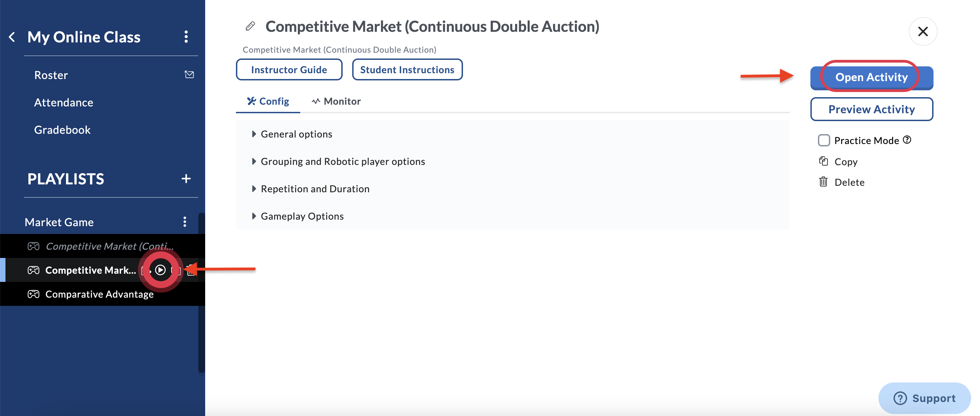Switch to the Monitor tab
Image resolution: width=980 pixels, height=416 pixels.
[336, 101]
